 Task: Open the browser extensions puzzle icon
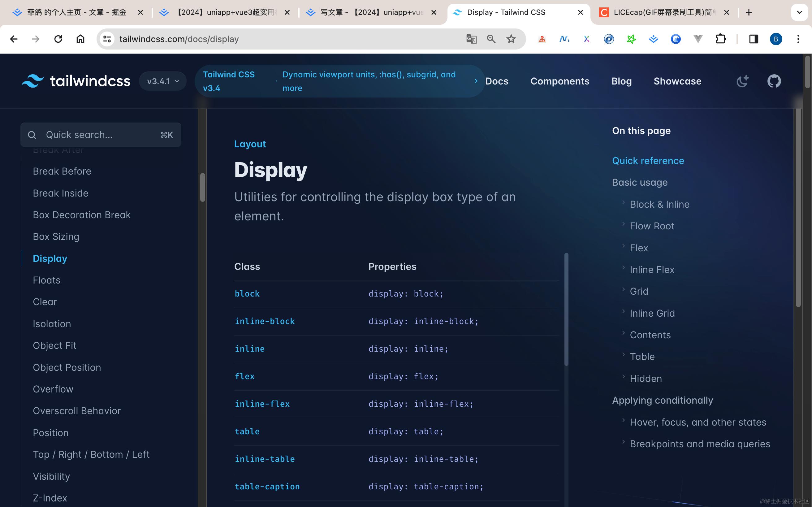[x=720, y=39]
